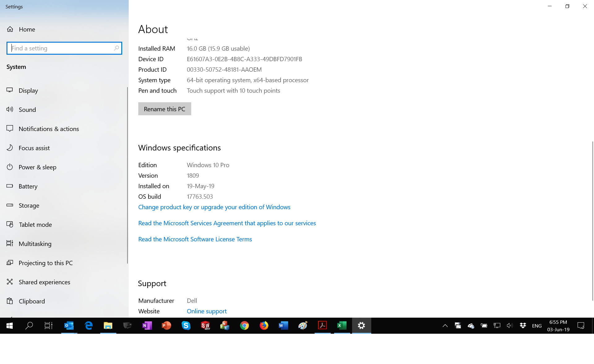Show hidden tray icons with the chevron
This screenshot has width=594, height=364.
pyautogui.click(x=445, y=326)
